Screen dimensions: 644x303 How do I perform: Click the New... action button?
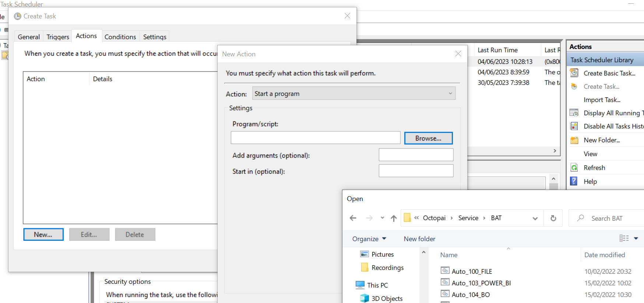[43, 235]
